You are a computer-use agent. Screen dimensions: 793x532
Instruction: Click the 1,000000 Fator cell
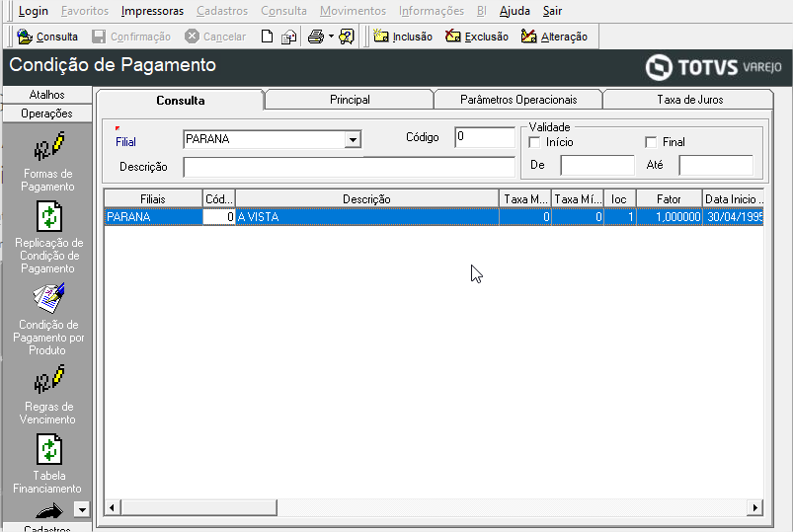[x=669, y=217]
